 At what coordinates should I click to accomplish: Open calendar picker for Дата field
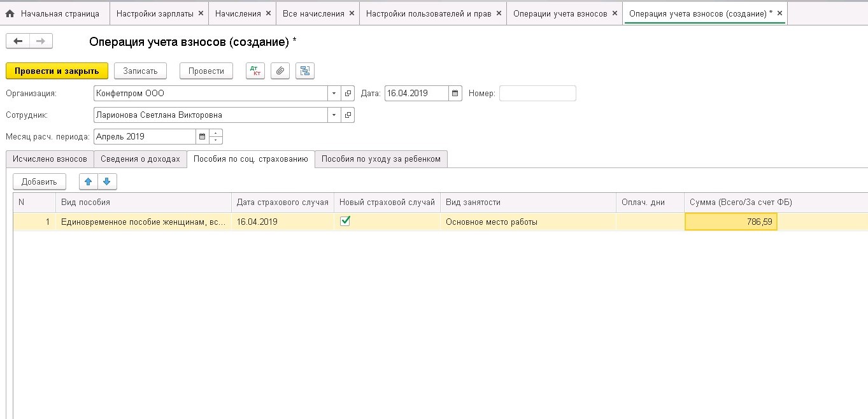click(455, 94)
